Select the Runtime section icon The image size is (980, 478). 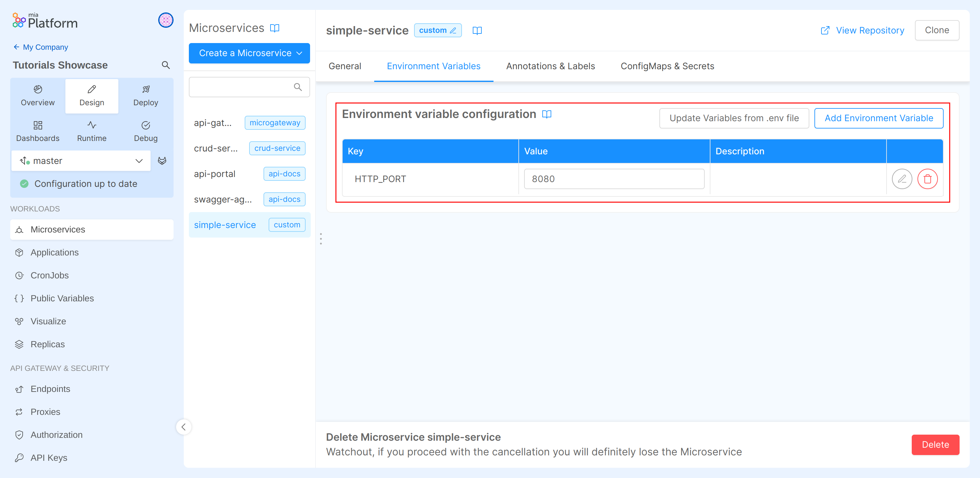point(91,126)
